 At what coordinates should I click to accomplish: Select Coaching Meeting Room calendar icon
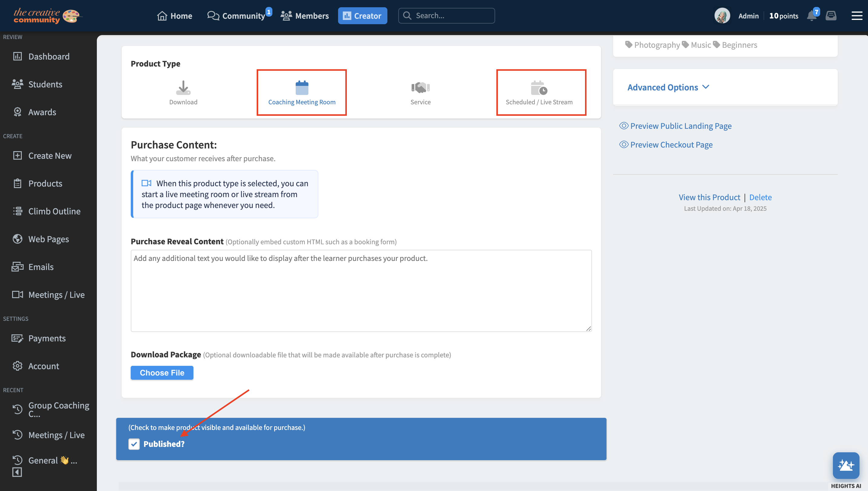(302, 88)
